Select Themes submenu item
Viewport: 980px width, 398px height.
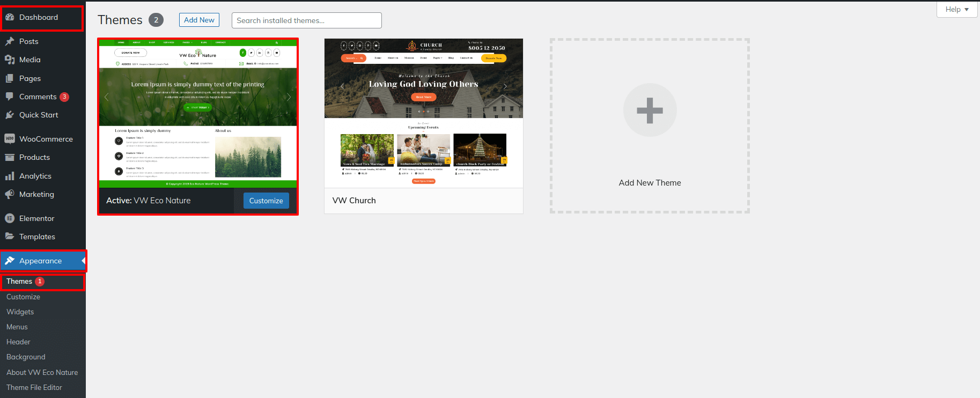tap(19, 281)
